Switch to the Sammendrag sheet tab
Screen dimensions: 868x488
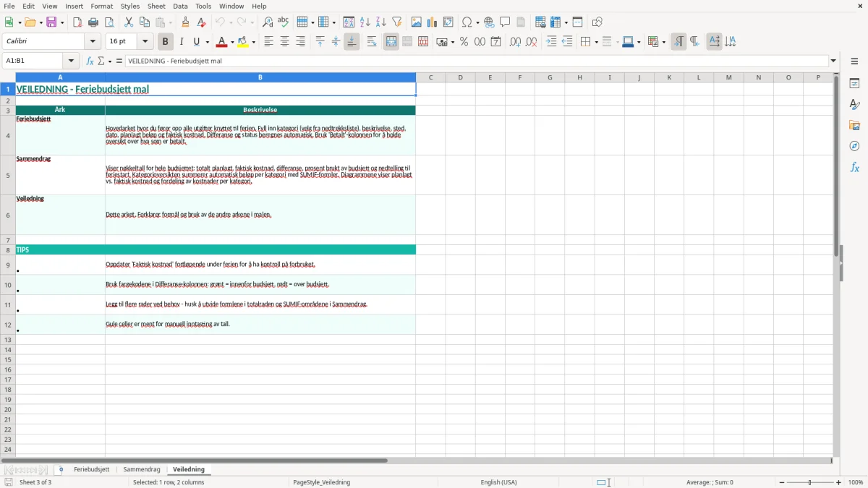pyautogui.click(x=142, y=469)
